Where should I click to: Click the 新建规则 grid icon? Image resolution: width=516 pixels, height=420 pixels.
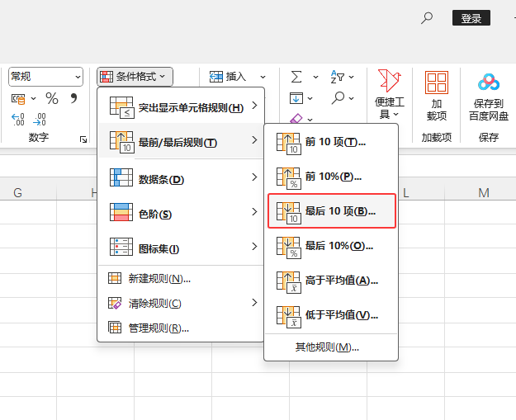click(x=115, y=278)
